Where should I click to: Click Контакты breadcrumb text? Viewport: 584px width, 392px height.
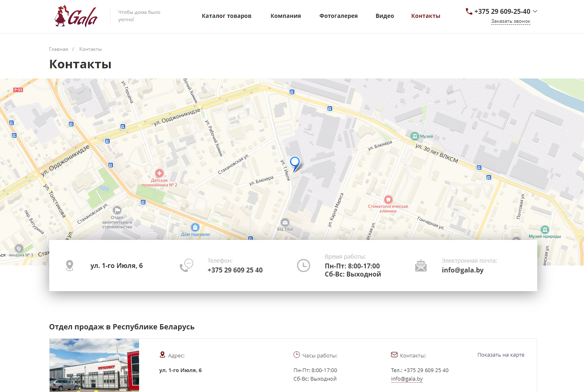coord(90,49)
